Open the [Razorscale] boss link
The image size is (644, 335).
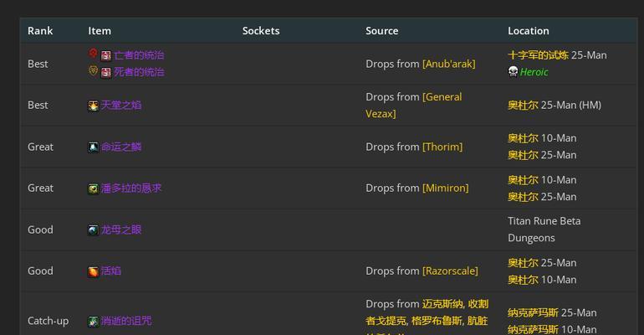[x=450, y=271]
